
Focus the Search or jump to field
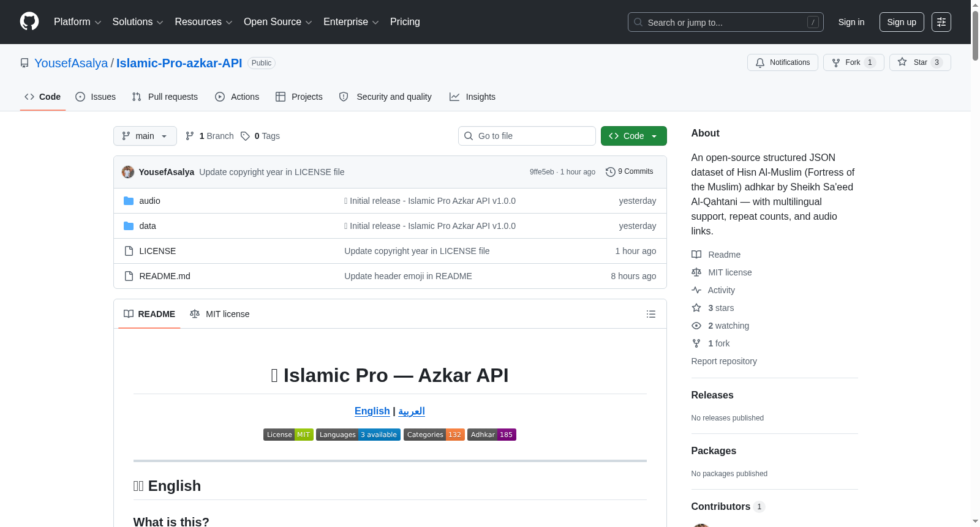pyautogui.click(x=725, y=22)
